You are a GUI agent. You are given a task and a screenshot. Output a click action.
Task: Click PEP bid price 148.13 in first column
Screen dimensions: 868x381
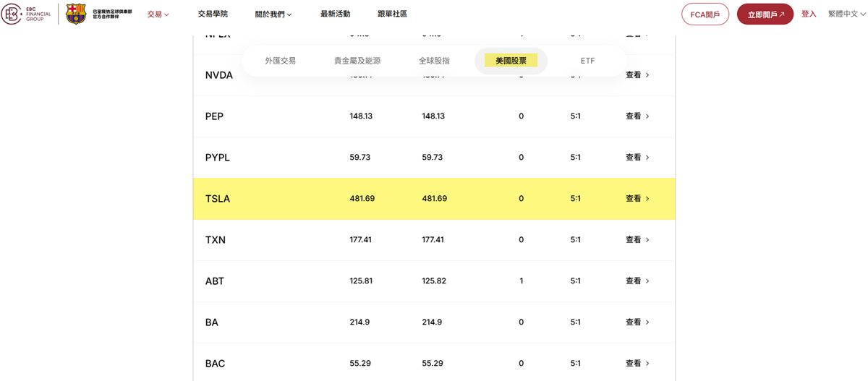tap(361, 116)
